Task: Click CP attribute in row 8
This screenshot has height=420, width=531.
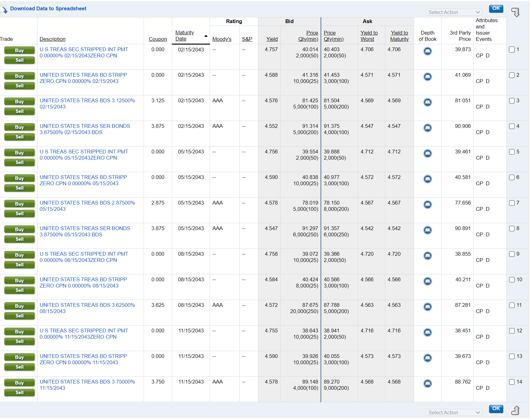Action: pyautogui.click(x=479, y=234)
